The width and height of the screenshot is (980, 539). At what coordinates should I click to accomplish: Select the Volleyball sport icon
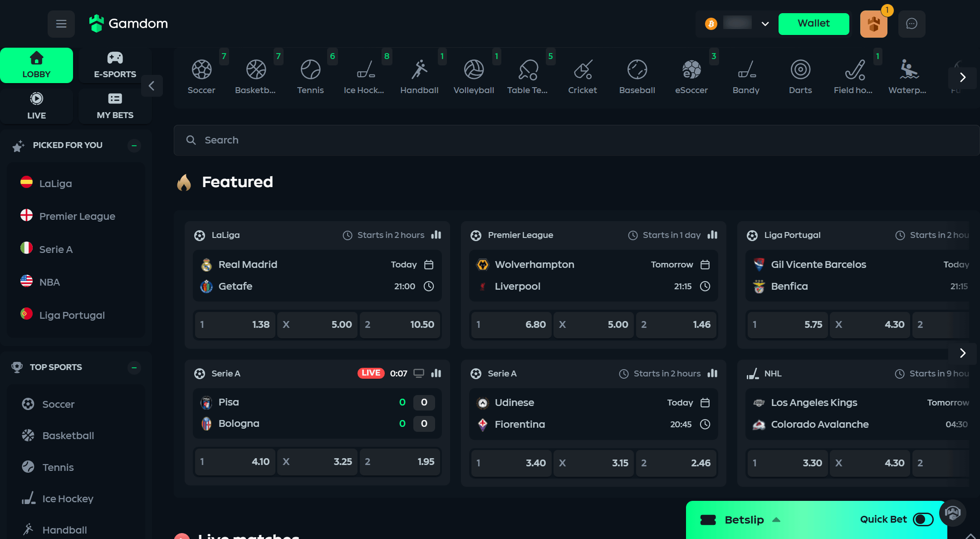coord(474,76)
